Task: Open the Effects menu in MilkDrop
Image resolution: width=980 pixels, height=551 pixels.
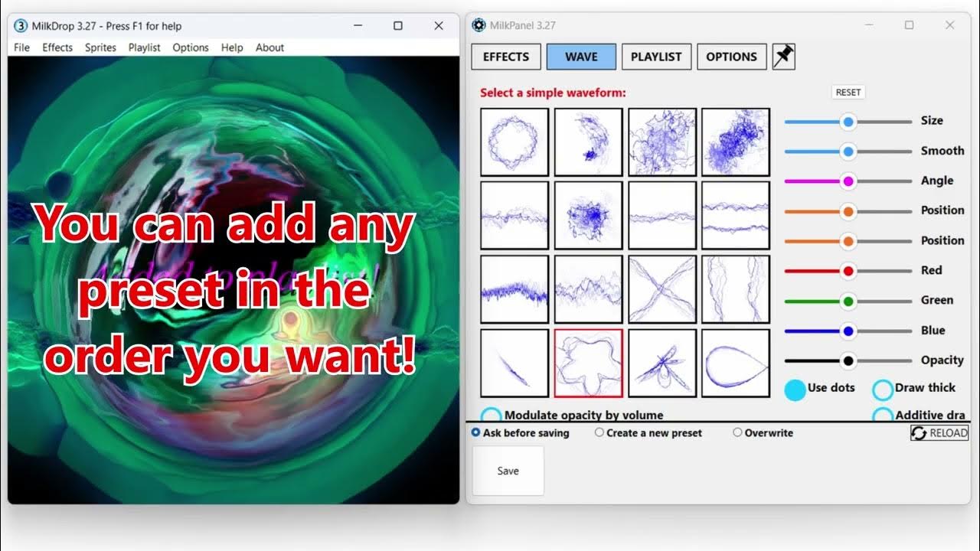Action: (x=57, y=47)
